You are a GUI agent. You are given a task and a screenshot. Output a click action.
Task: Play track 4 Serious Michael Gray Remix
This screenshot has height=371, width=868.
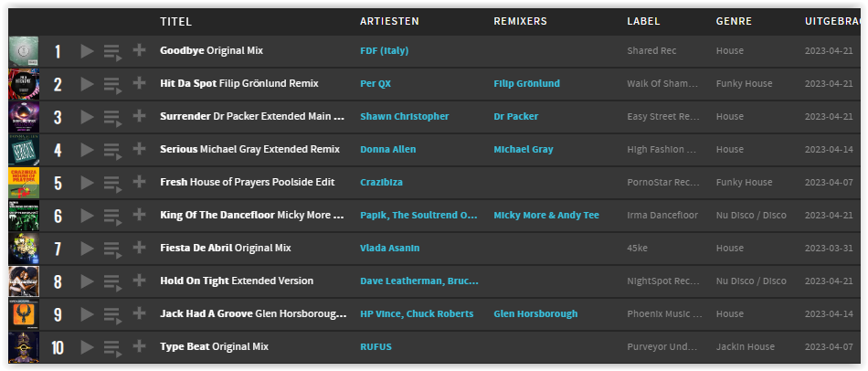(x=87, y=150)
